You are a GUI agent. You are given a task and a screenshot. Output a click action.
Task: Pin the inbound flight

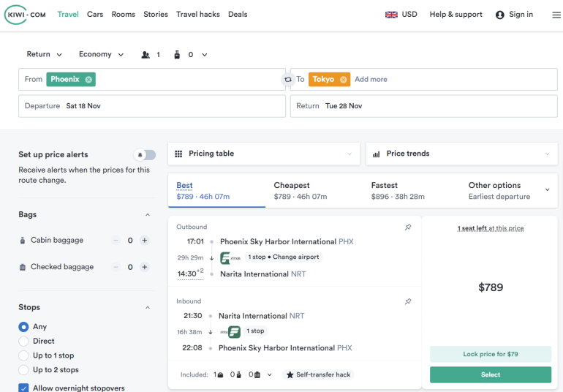coord(408,301)
